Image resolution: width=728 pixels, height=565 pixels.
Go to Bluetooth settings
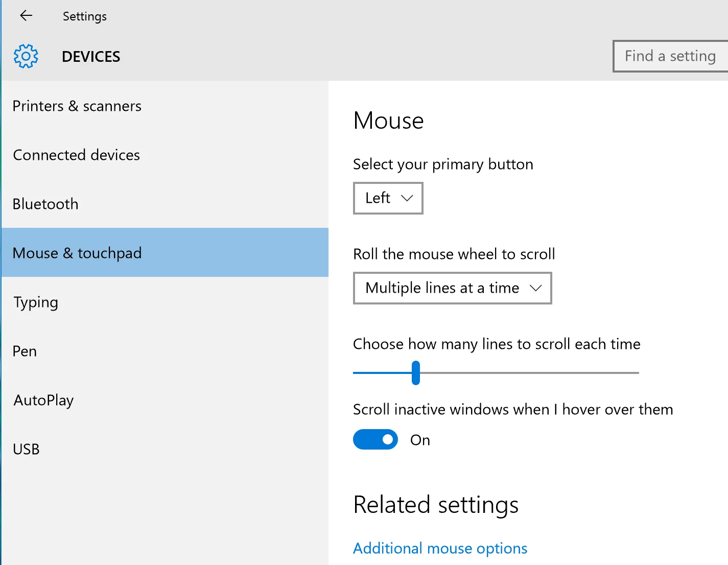click(x=165, y=204)
